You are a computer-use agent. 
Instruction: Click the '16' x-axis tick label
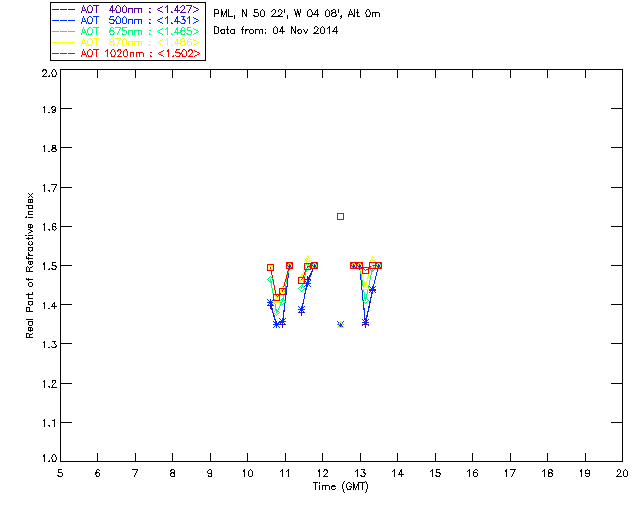tap(473, 474)
